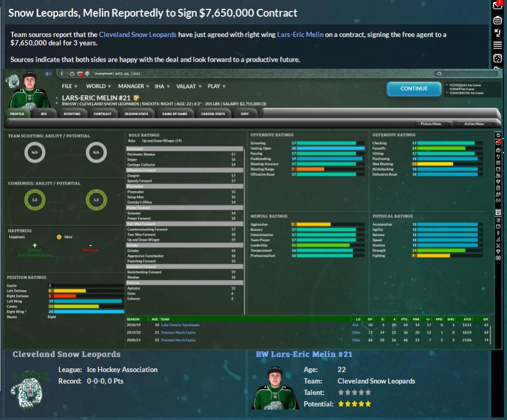Viewport: 507px width, 420px height.
Task: Click the large Snow Leopards logo at bottom
Action: click(29, 389)
